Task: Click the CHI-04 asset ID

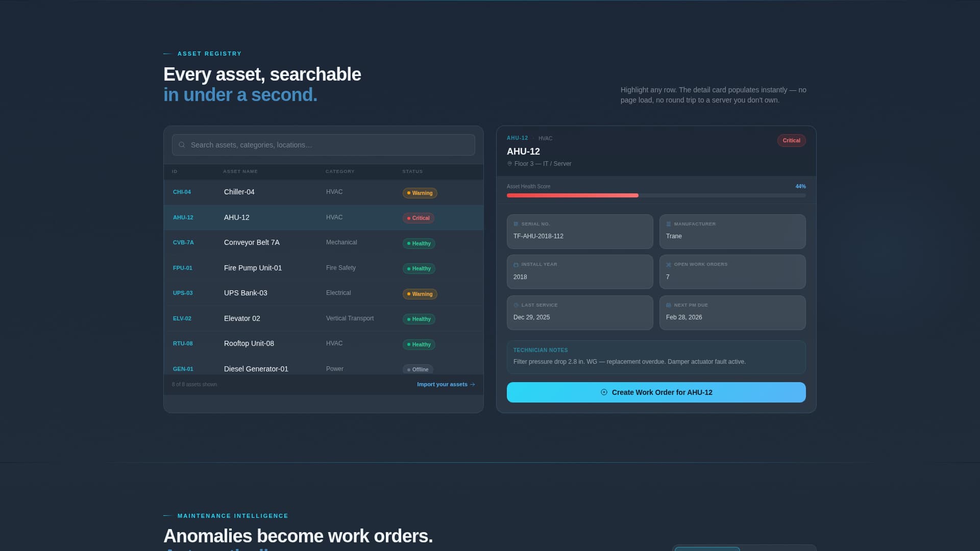Action: tap(182, 192)
